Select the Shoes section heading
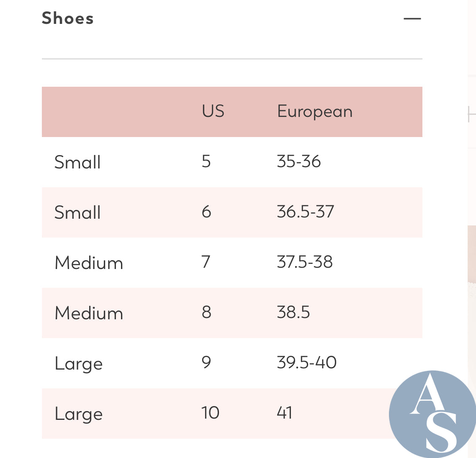 (68, 18)
